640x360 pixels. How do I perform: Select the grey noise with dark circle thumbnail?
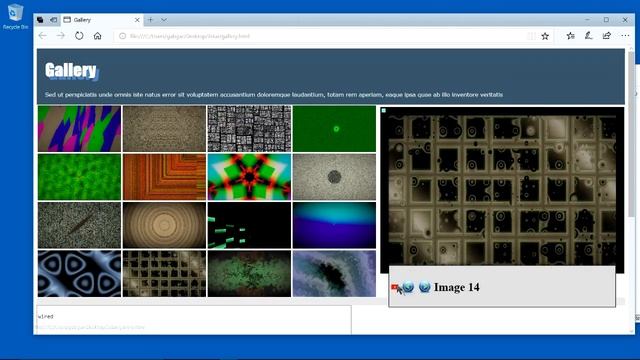pos(334,177)
